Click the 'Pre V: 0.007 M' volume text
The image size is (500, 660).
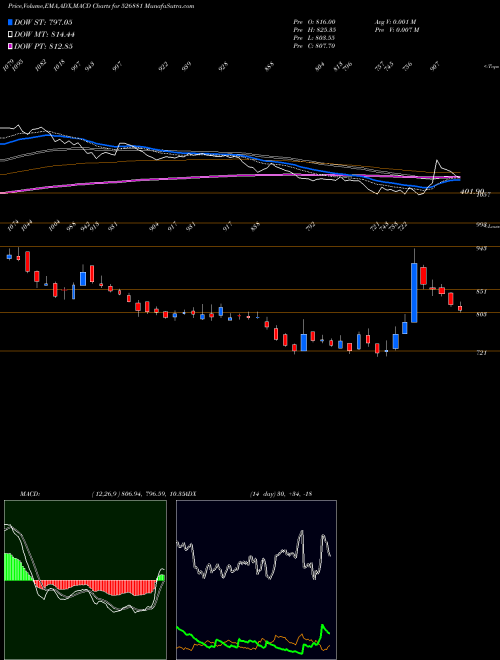(x=396, y=30)
